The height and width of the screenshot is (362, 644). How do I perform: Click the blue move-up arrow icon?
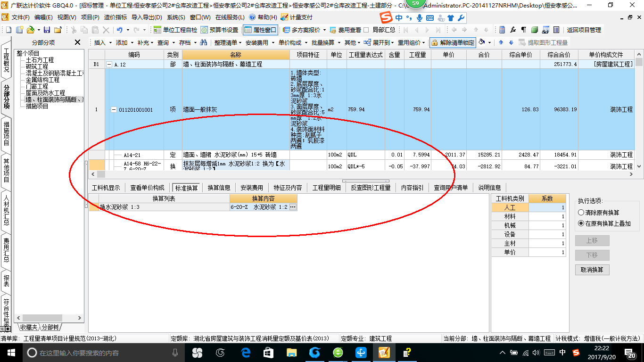(501, 42)
